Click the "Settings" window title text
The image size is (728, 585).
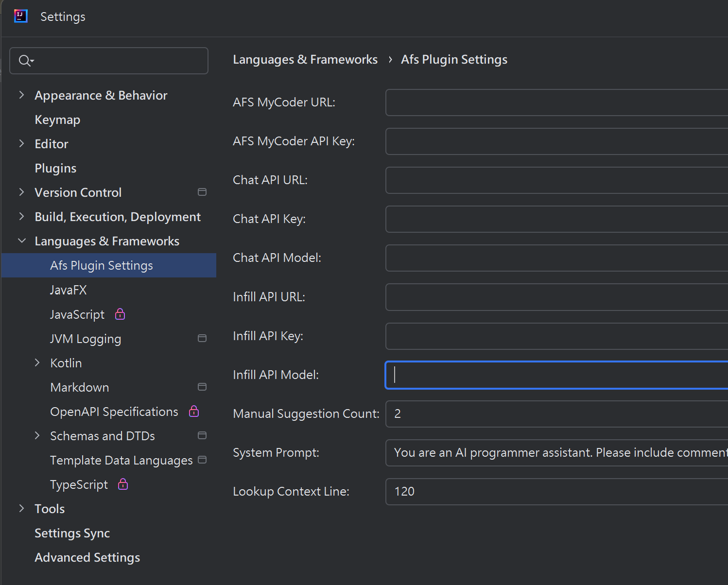click(63, 17)
